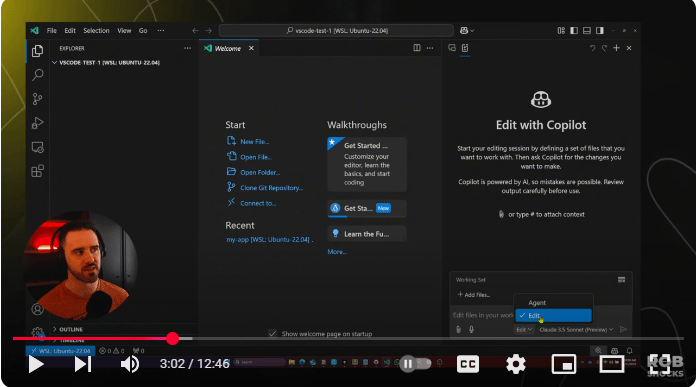This screenshot has width=700, height=387.
Task: Switch to the Copilot Chat panel icon
Action: pyautogui.click(x=452, y=48)
